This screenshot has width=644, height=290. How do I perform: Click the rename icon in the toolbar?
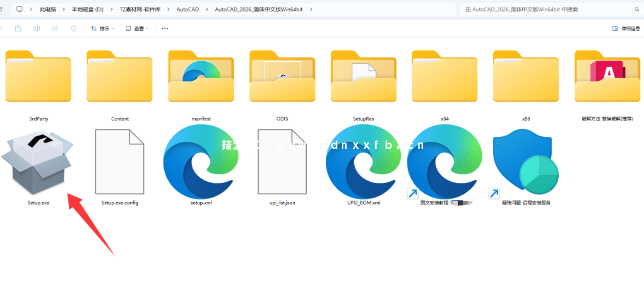37,28
